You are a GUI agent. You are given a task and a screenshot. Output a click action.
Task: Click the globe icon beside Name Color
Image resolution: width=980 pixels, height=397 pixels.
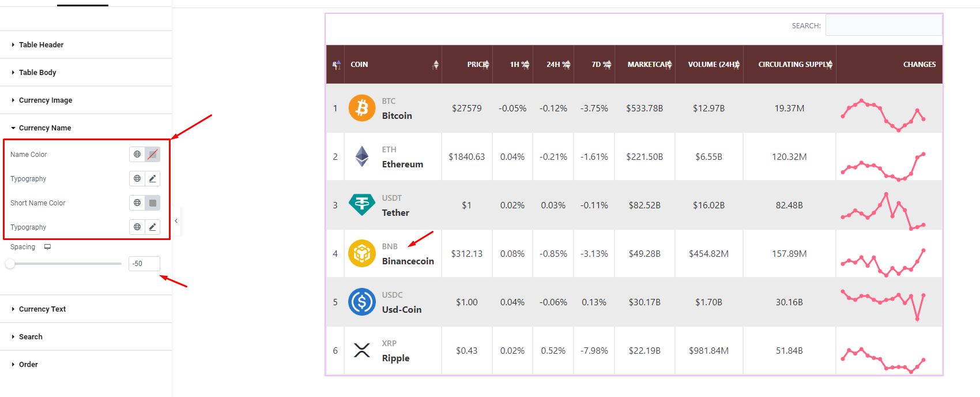pyautogui.click(x=137, y=154)
